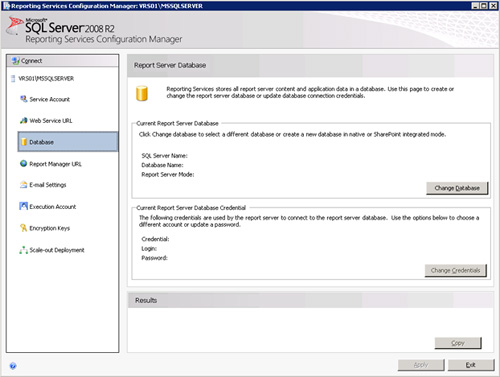Click the SQL Server logo in header
Image resolution: width=500 pixels, height=377 pixels.
[14, 26]
